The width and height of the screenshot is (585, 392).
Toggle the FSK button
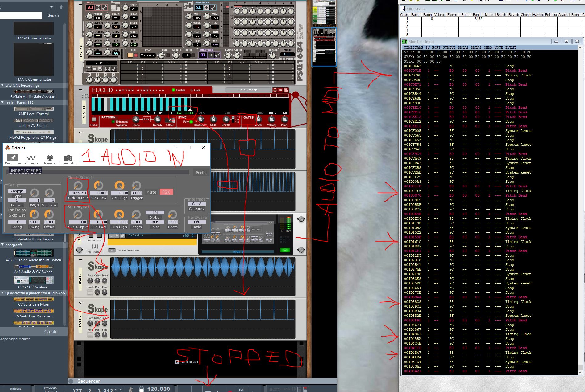coord(166,192)
